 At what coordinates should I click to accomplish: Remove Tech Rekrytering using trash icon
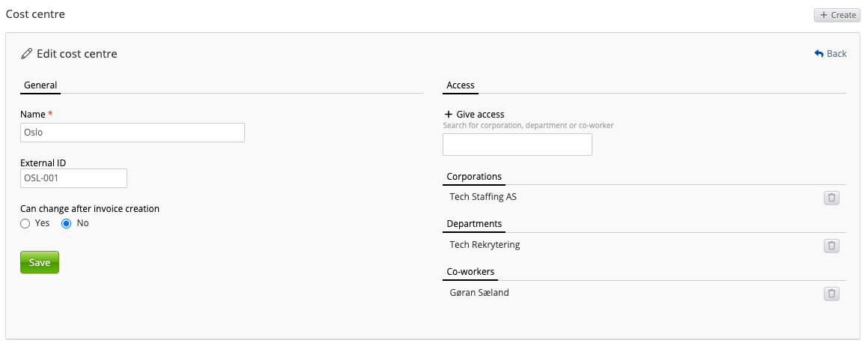[x=831, y=246]
